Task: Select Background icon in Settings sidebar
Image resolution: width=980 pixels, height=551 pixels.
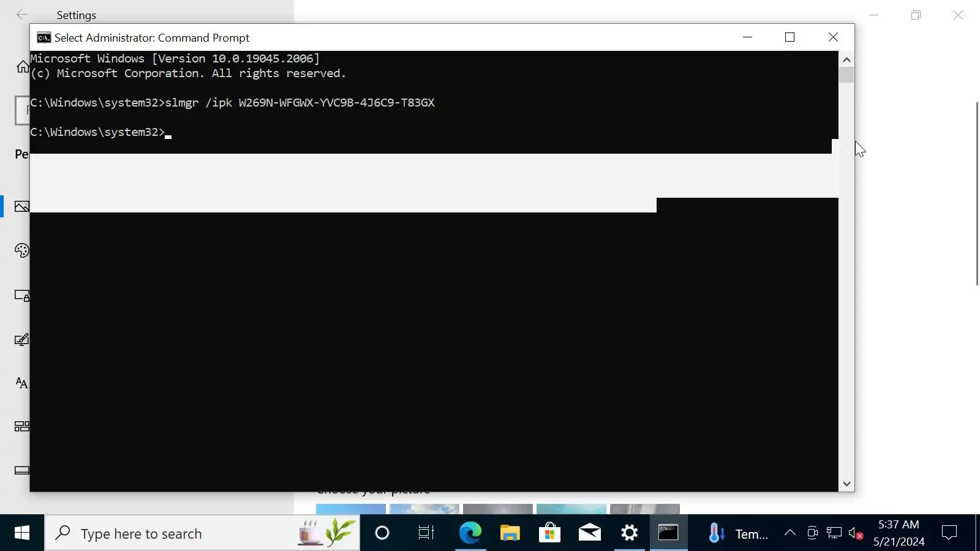Action: coord(22,207)
